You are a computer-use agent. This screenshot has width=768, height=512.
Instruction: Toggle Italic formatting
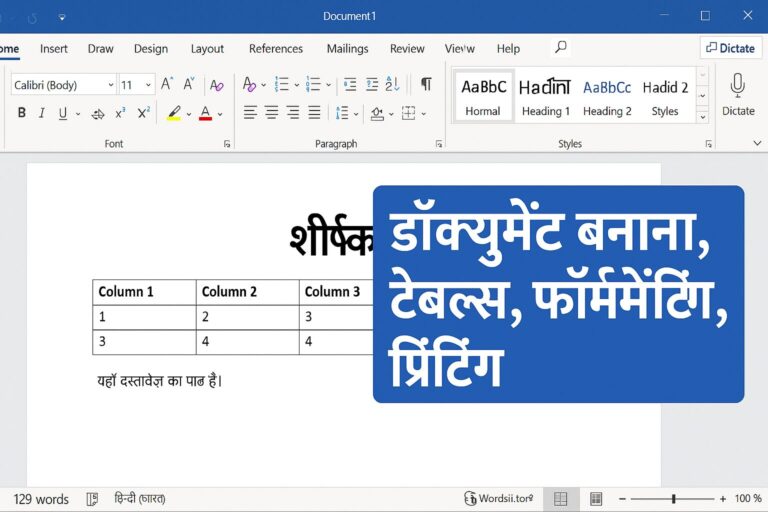pos(42,113)
